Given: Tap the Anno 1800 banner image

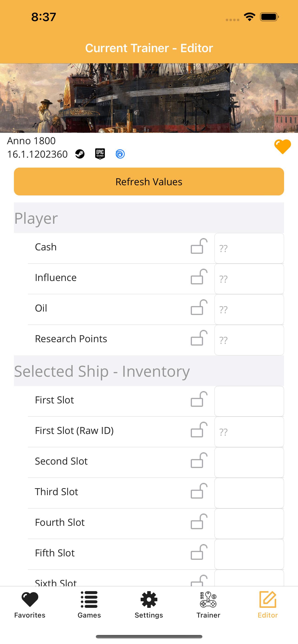Looking at the screenshot, I should click(x=149, y=98).
